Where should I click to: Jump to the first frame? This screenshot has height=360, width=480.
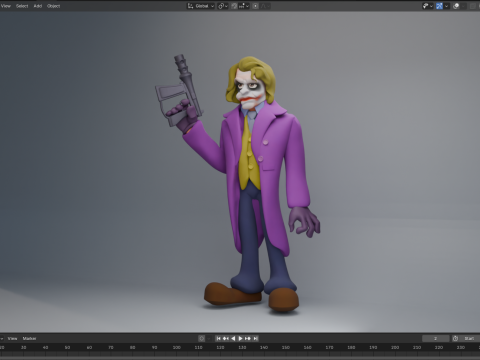pyautogui.click(x=218, y=338)
